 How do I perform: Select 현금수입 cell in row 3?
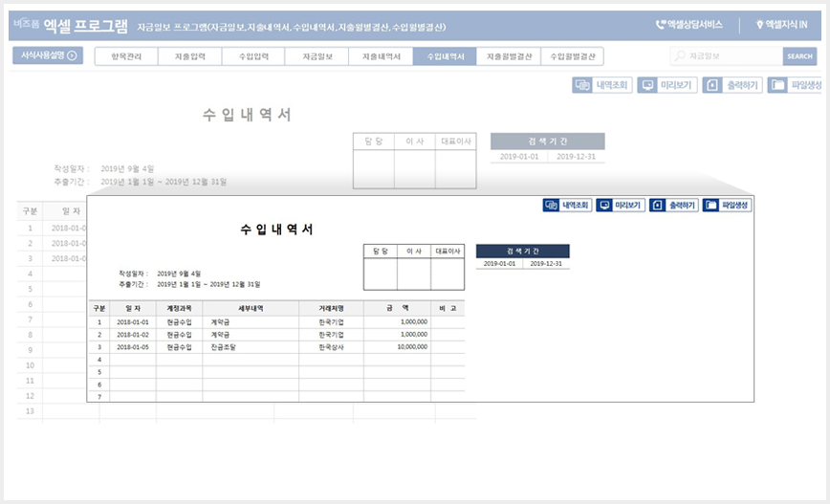pyautogui.click(x=179, y=347)
